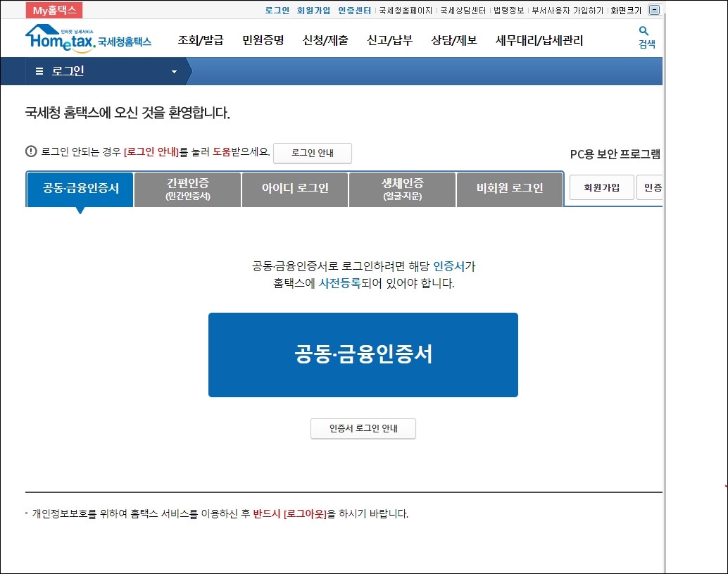Screen dimensions: 728x574
Task: Click the Hometax logo
Action: click(x=88, y=38)
